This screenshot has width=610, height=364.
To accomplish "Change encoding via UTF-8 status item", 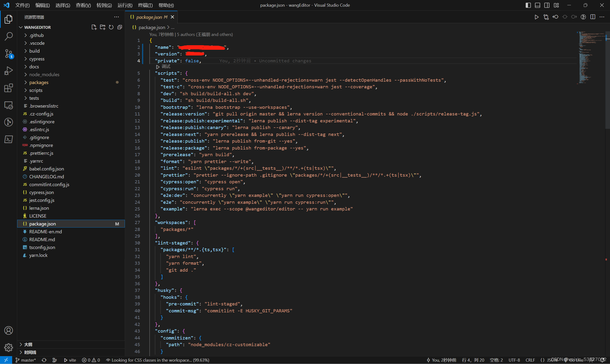I will 514,360.
